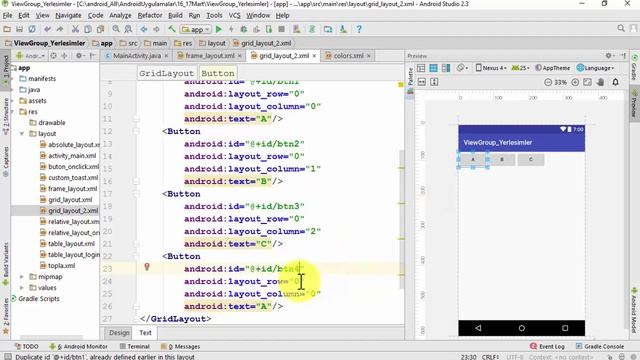Click the Pan hand icon in Preview

[600, 82]
